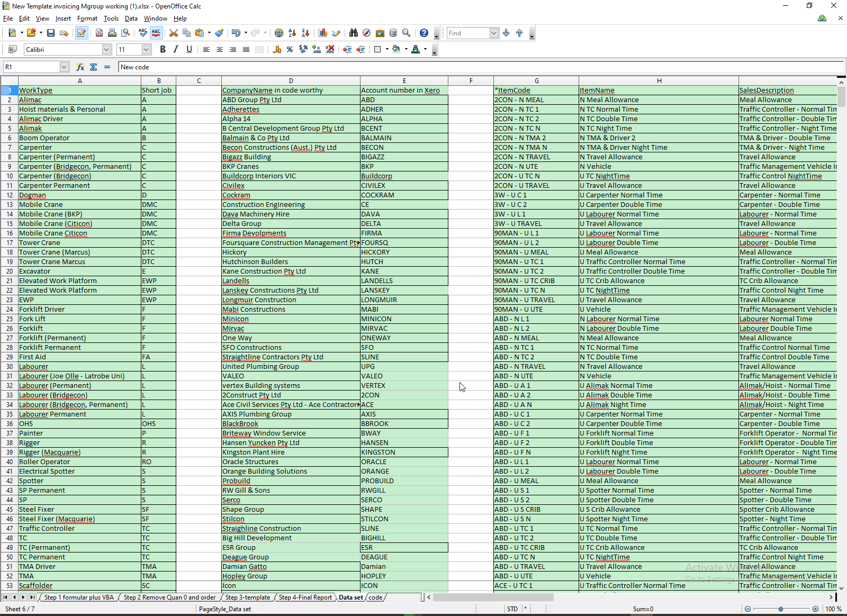Open Data Sources
The image size is (847, 616).
click(x=393, y=33)
